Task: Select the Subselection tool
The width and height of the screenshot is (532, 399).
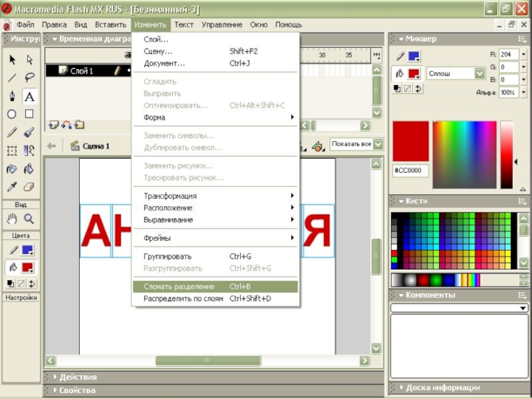Action: [x=29, y=60]
